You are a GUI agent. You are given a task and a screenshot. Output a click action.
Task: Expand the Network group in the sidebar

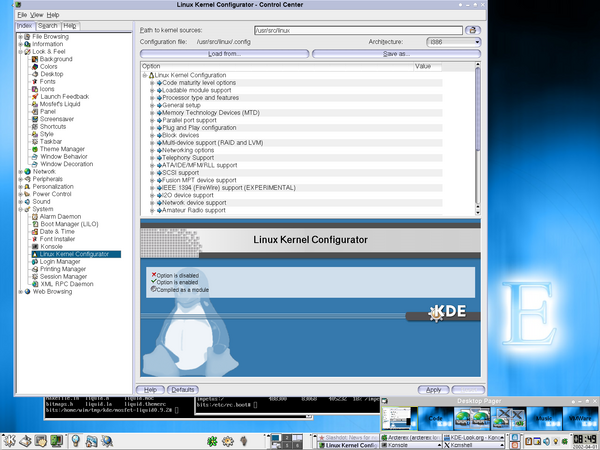tap(21, 171)
